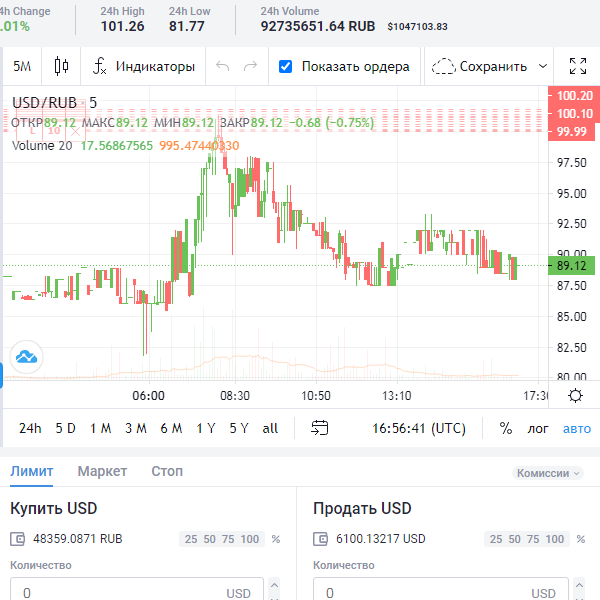The width and height of the screenshot is (600, 600).
Task: Click the Количество field under Купить USD
Action: pos(120,592)
